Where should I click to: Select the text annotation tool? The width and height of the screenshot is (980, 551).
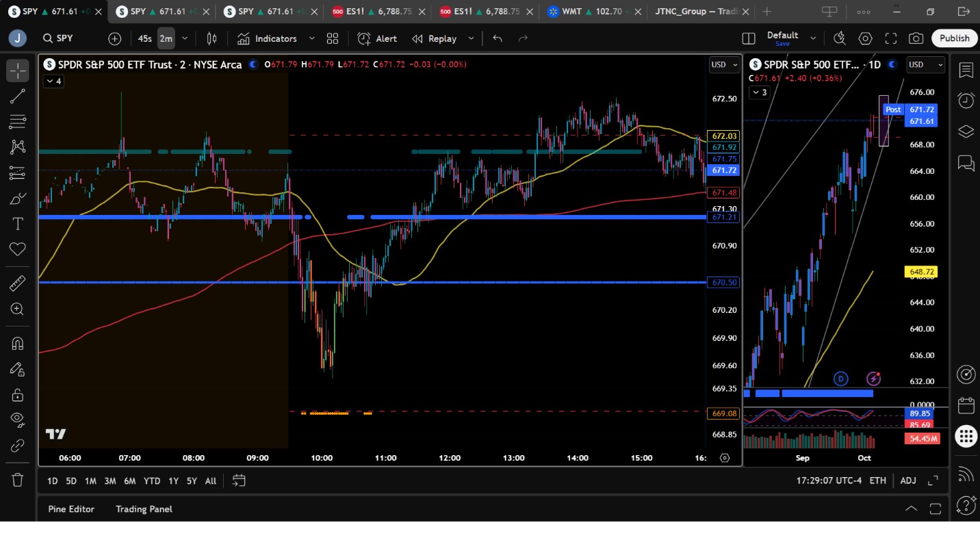coord(18,224)
